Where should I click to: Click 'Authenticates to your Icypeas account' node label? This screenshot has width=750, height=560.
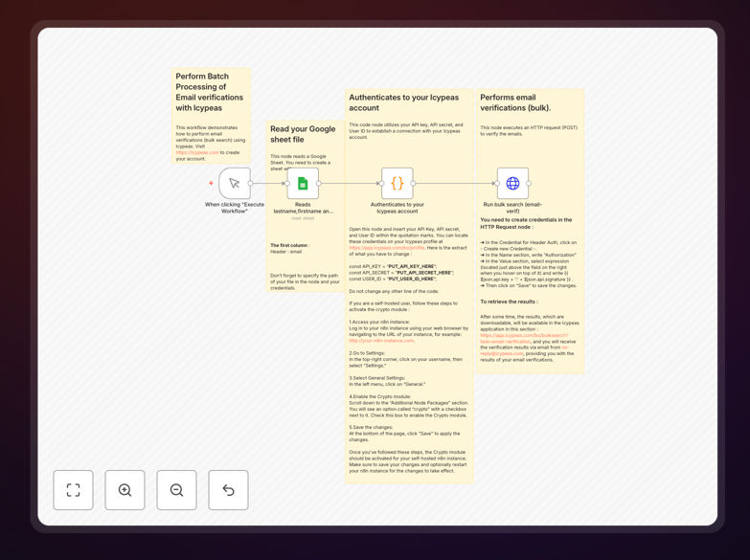[397, 208]
